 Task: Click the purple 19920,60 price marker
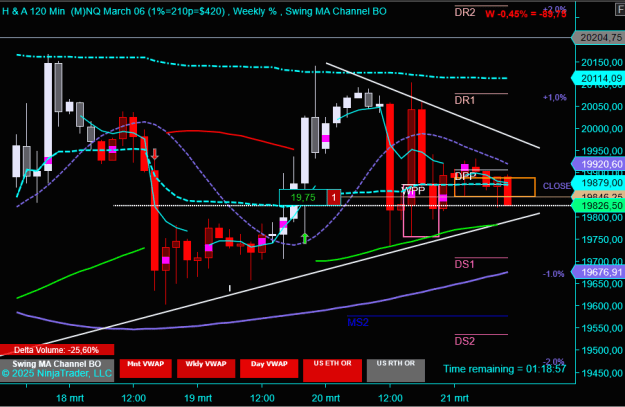tap(598, 164)
